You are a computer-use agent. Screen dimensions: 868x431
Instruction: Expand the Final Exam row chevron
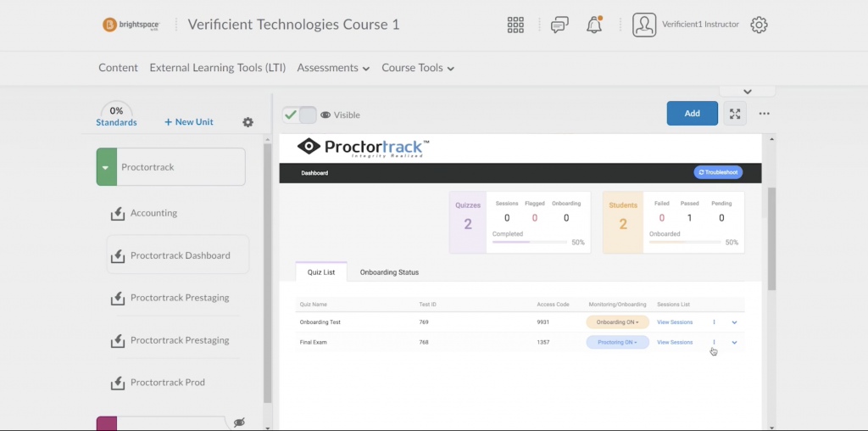(x=735, y=343)
